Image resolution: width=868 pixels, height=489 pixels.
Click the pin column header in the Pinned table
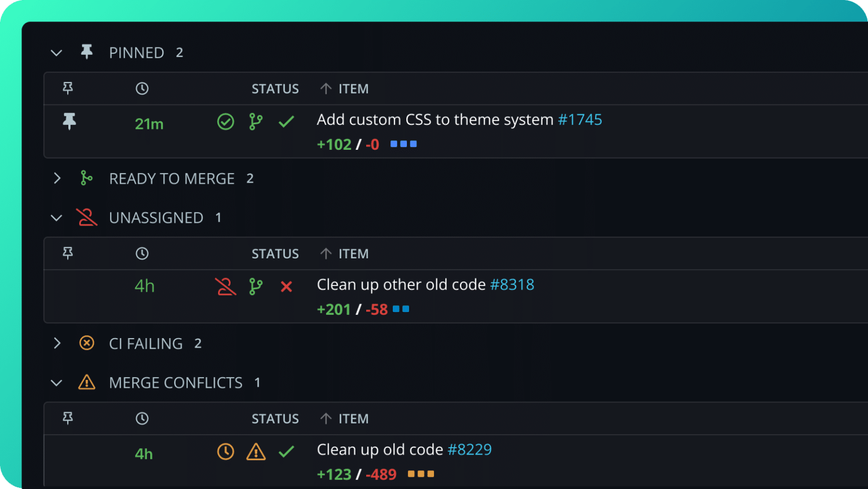(x=68, y=88)
